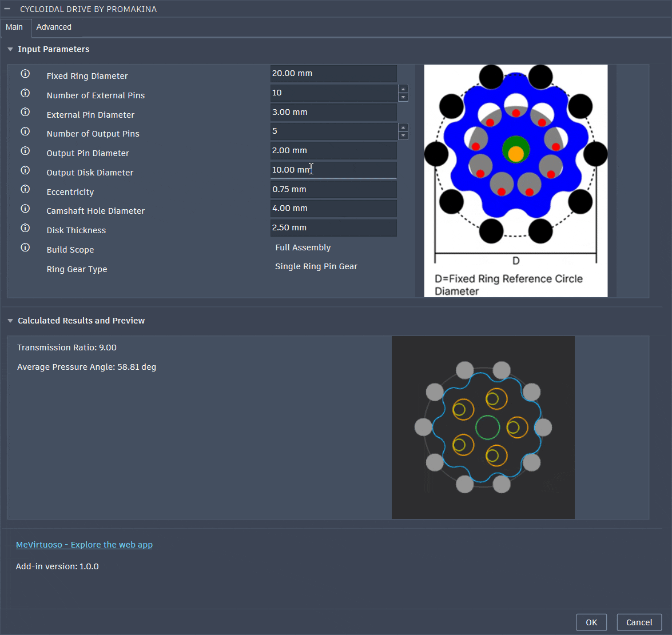Open the MeVirtuoso web app link
This screenshot has width=672, height=635.
(84, 544)
